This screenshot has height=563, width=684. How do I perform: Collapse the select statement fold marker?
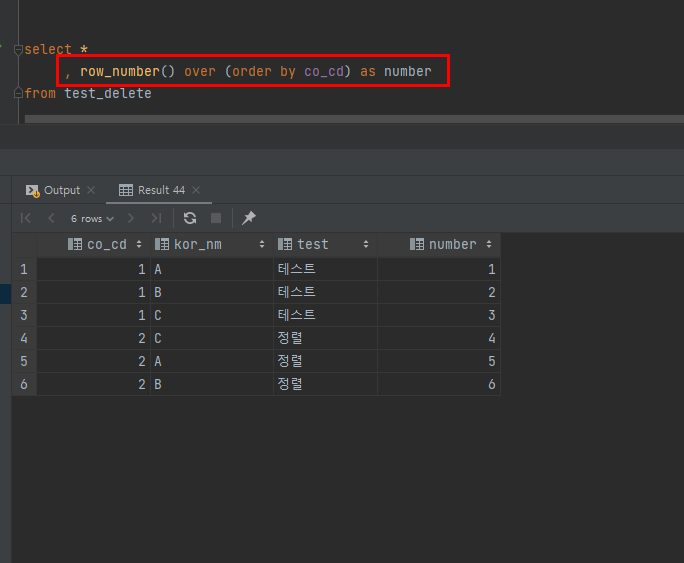(18, 50)
